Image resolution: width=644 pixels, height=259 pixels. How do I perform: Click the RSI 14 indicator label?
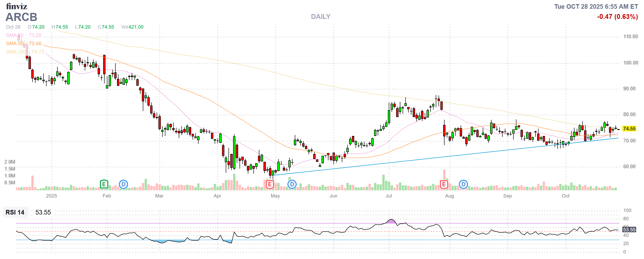15,212
